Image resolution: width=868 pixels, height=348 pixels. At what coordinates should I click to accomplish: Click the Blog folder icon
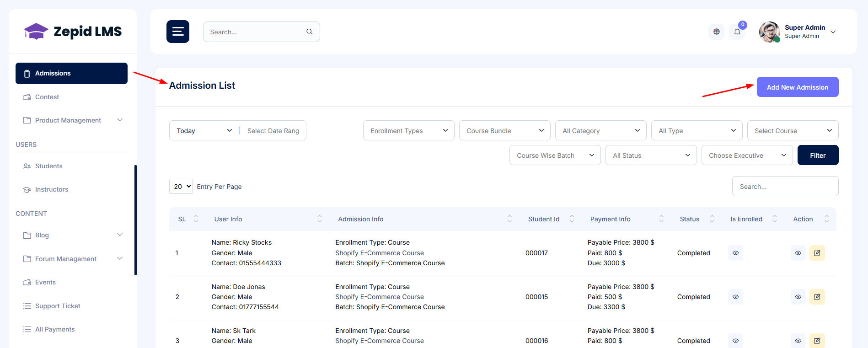point(27,235)
